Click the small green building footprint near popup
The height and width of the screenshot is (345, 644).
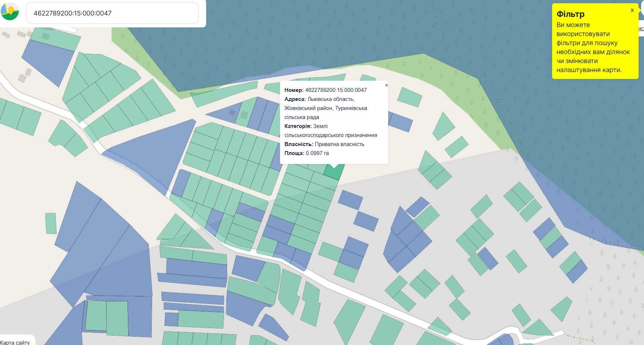pos(244,115)
